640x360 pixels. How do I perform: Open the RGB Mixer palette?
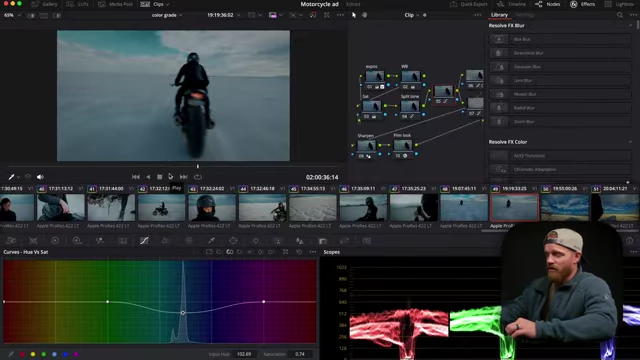coord(99,241)
